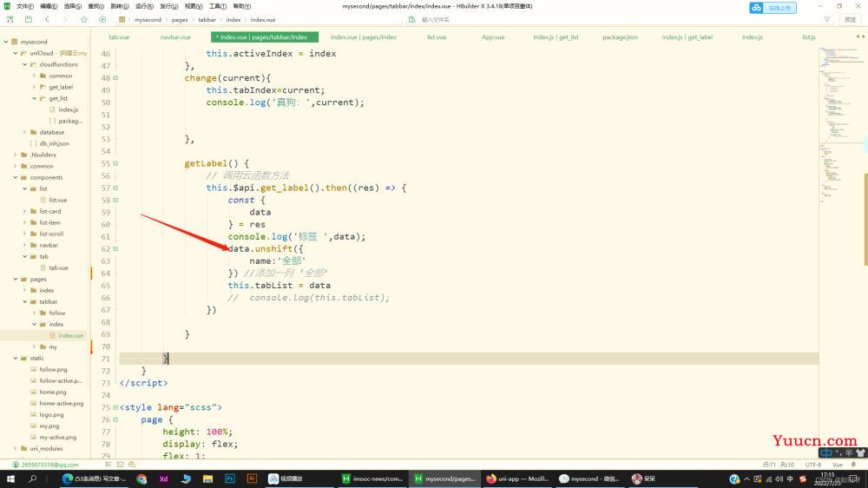Viewport: 868px width, 488px height.
Task: Open the WeChat mysecond taskbar window
Action: click(x=589, y=478)
